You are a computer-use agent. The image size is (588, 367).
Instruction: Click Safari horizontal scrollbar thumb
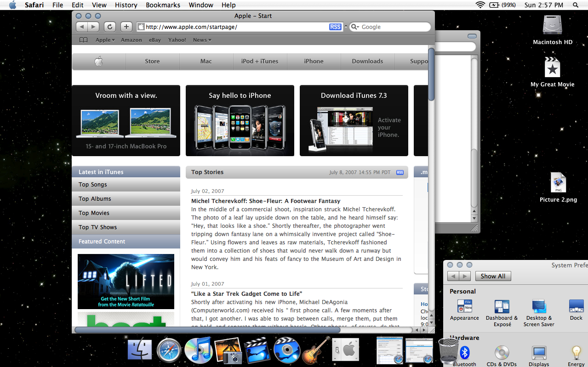(x=207, y=330)
